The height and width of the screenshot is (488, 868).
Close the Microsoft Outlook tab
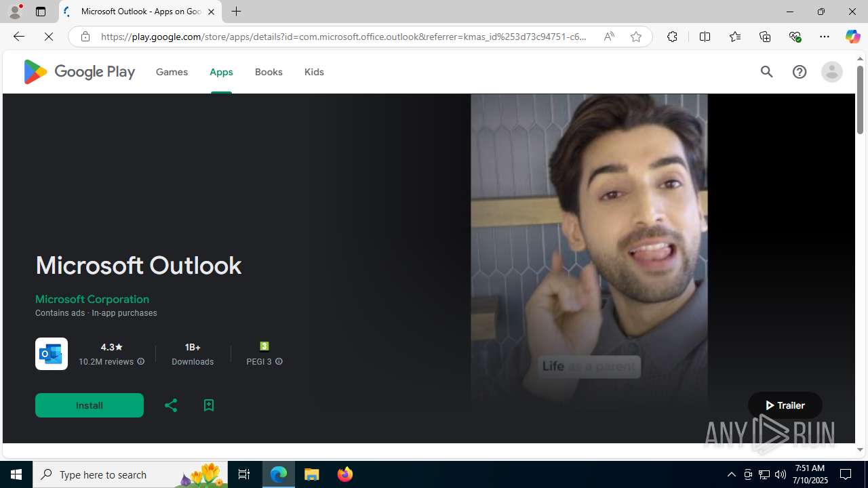[x=211, y=12]
